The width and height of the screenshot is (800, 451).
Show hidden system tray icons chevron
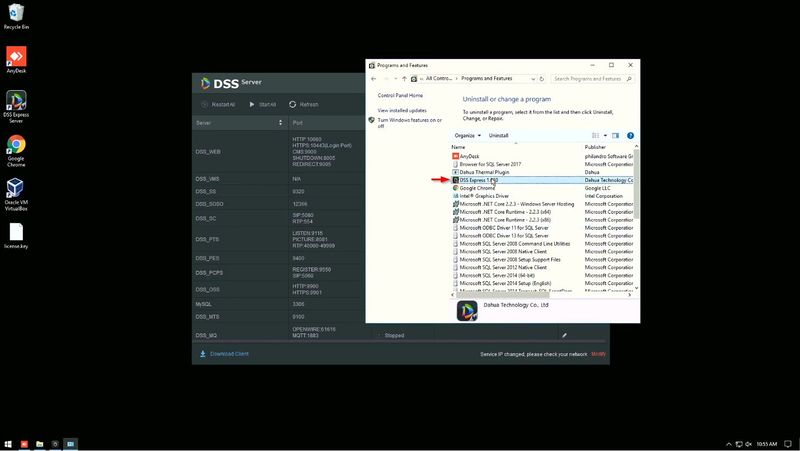click(x=729, y=444)
